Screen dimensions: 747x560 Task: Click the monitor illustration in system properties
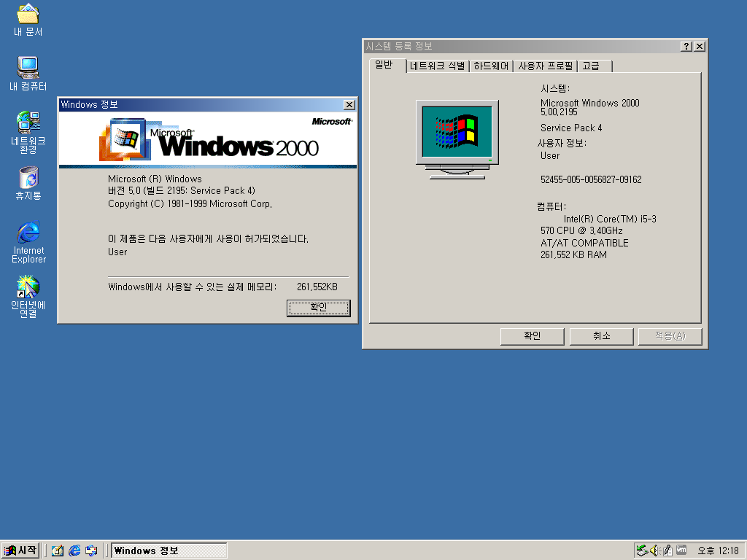point(457,139)
